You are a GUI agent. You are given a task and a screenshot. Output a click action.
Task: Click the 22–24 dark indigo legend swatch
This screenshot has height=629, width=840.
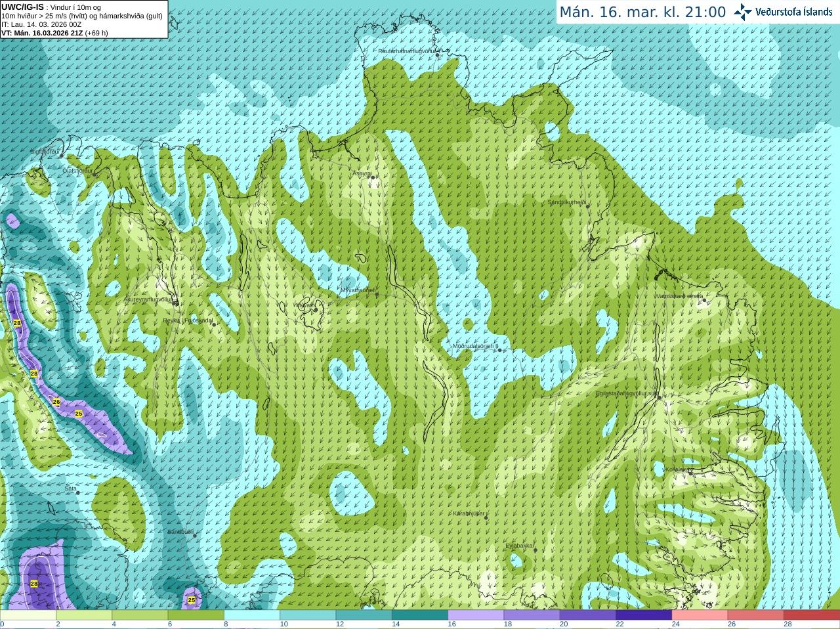click(644, 615)
